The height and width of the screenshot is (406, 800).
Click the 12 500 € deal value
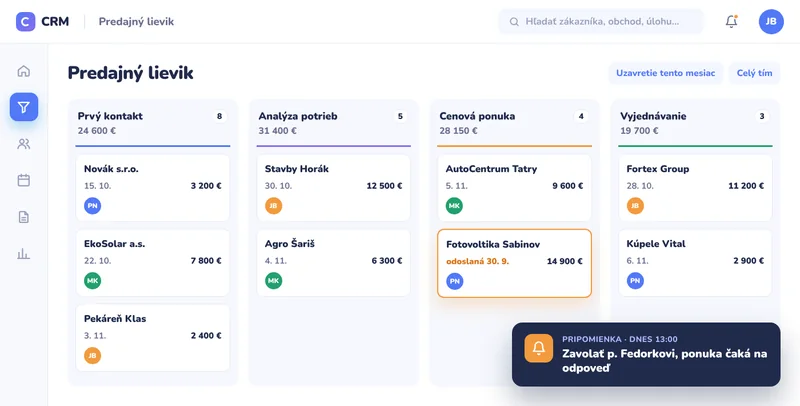point(384,186)
